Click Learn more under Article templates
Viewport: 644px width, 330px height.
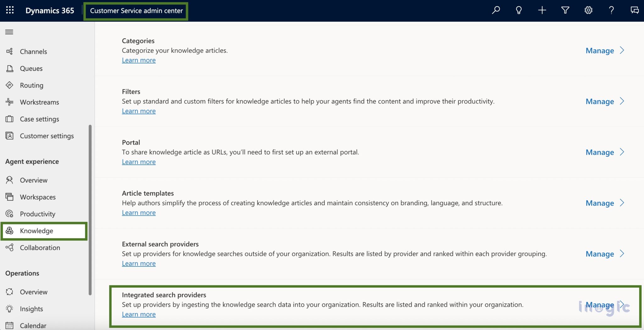pyautogui.click(x=138, y=212)
